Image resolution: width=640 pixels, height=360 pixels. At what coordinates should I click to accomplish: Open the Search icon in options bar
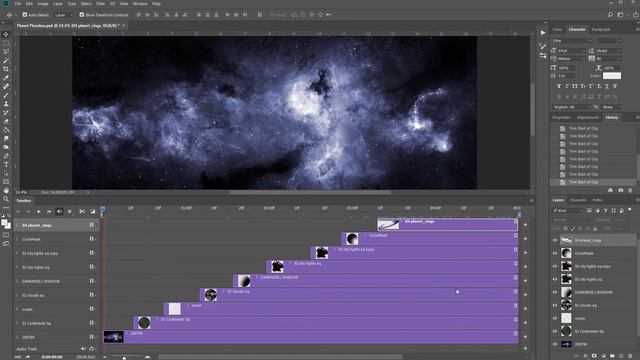[x=610, y=15]
